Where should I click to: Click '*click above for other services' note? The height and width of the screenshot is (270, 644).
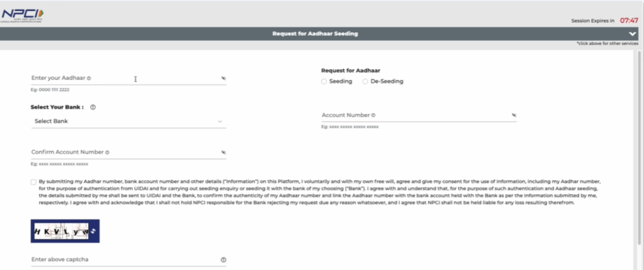(x=607, y=43)
